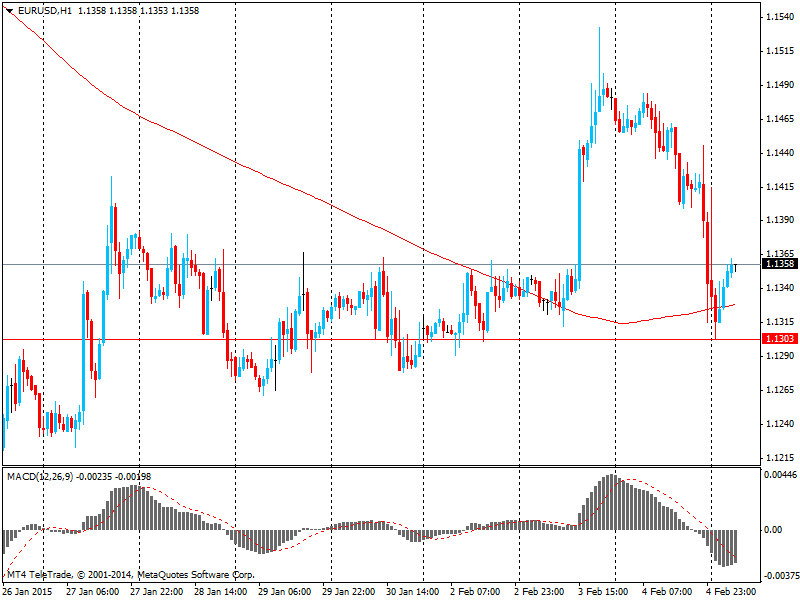Click the 4 Feb 07:00 time label

click(667, 592)
